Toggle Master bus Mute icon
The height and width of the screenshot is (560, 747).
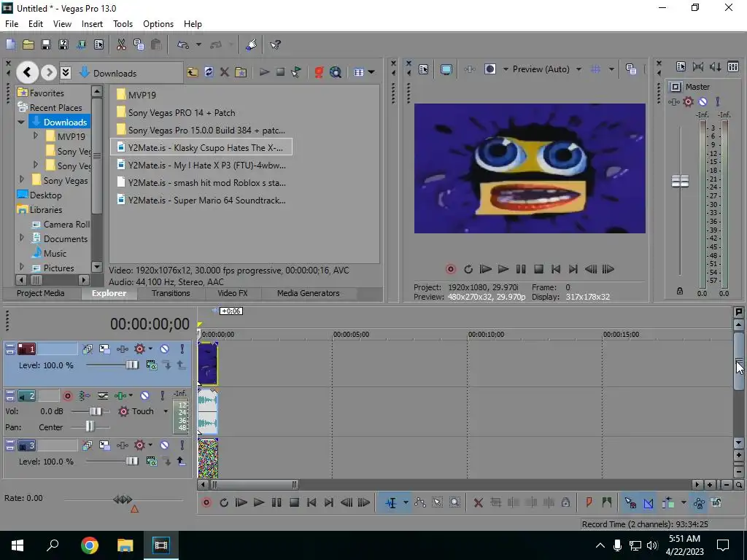[703, 101]
